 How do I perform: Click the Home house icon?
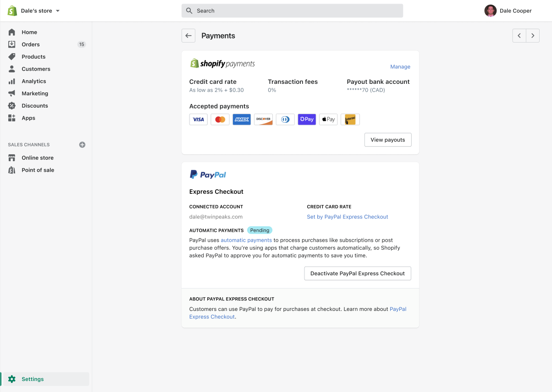(x=12, y=32)
